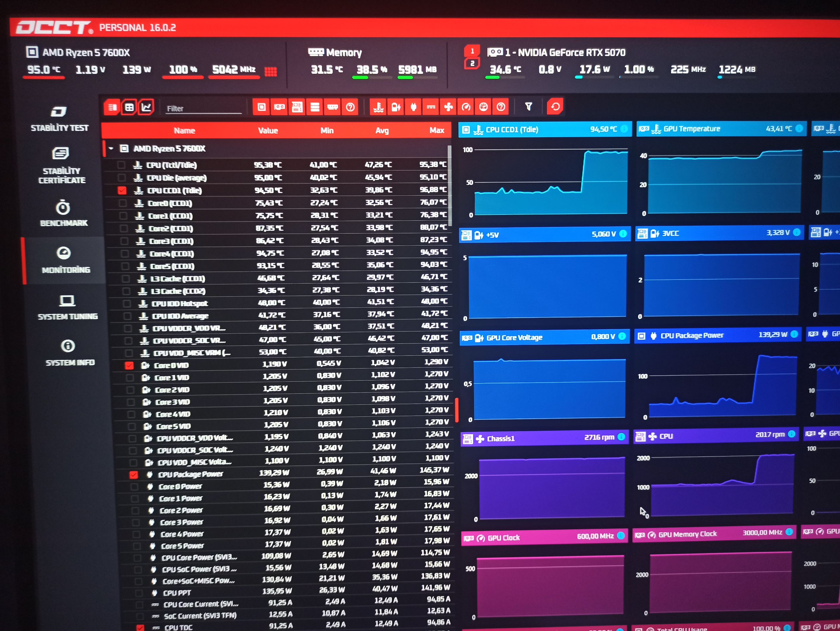Screen dimensions: 840x631
Task: Select the SoC Current (SVI3 TFN) row
Action: point(286,615)
